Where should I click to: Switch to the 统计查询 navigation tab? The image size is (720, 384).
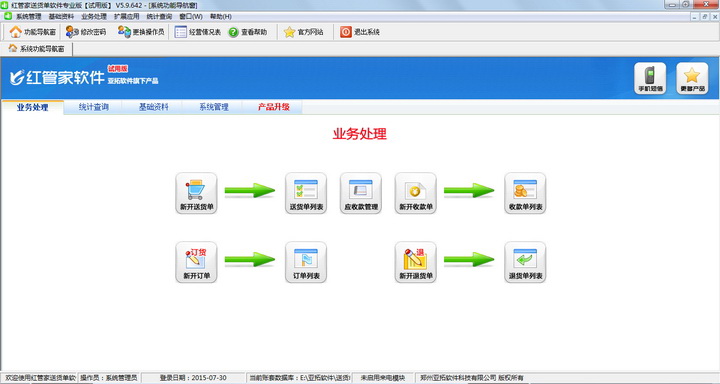(93, 107)
